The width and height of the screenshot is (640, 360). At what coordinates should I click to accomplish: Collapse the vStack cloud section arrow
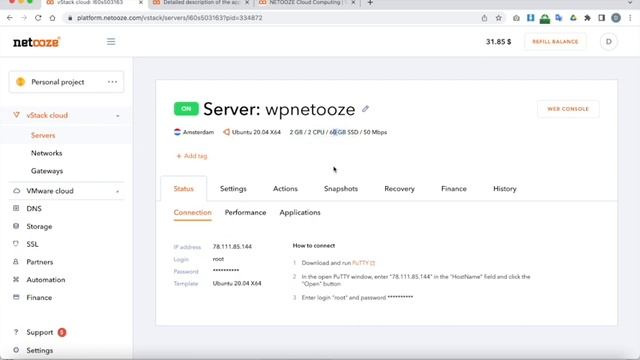118,116
